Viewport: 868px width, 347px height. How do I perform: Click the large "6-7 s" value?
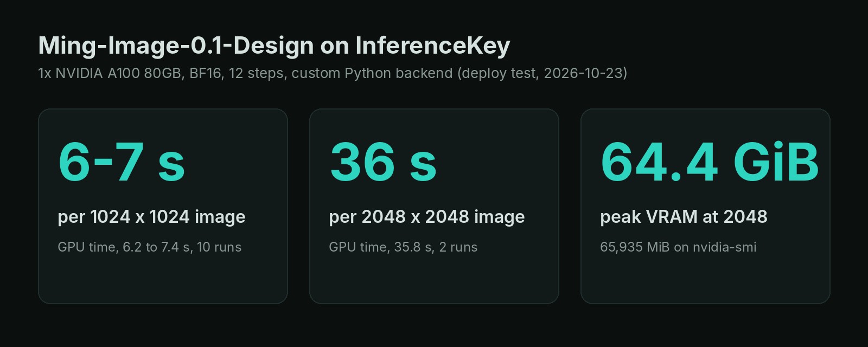coord(122,162)
